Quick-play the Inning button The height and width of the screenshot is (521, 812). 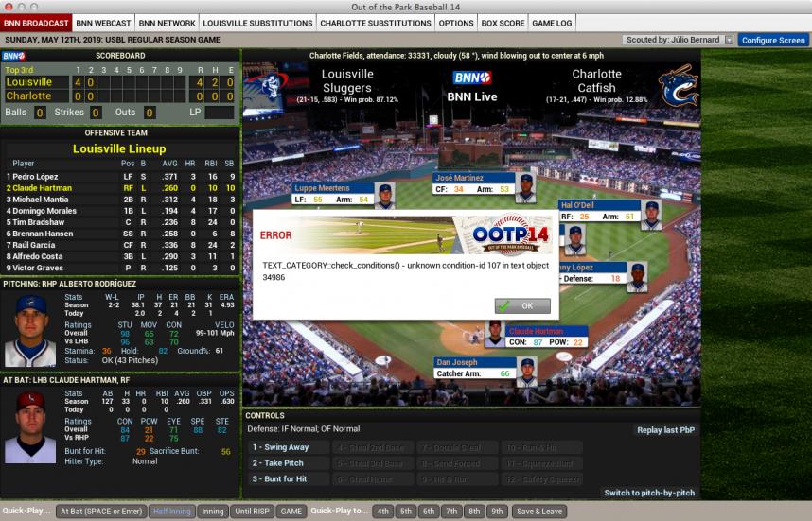click(212, 512)
